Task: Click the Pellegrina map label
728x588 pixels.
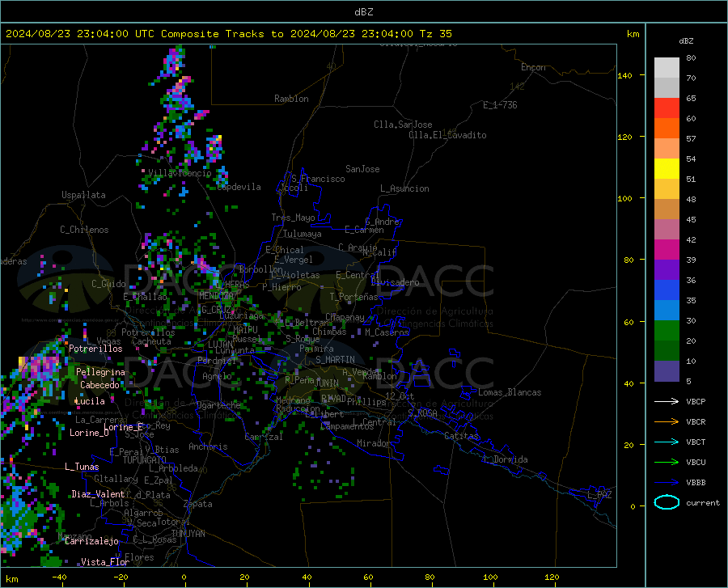Action: (100, 372)
